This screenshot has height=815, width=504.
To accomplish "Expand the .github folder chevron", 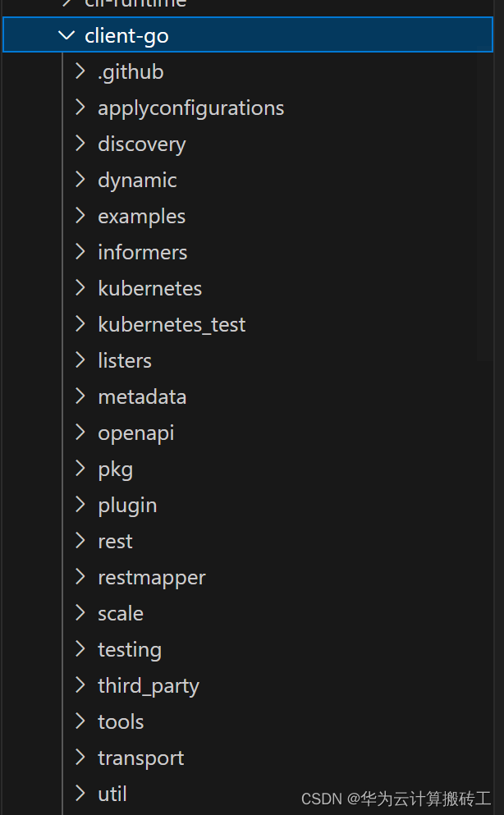I will coord(80,71).
